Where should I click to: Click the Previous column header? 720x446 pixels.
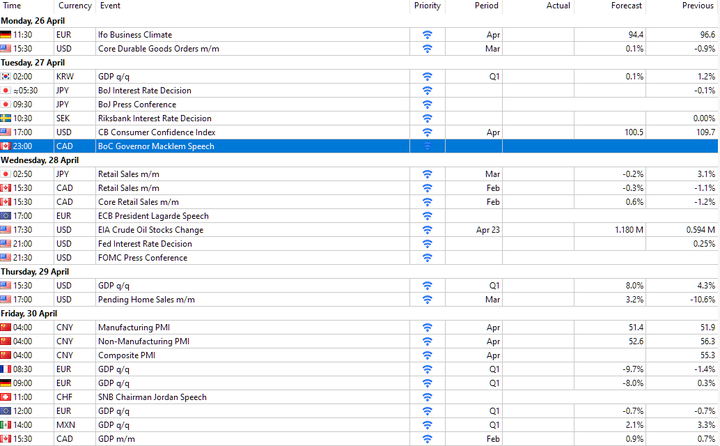tap(698, 6)
